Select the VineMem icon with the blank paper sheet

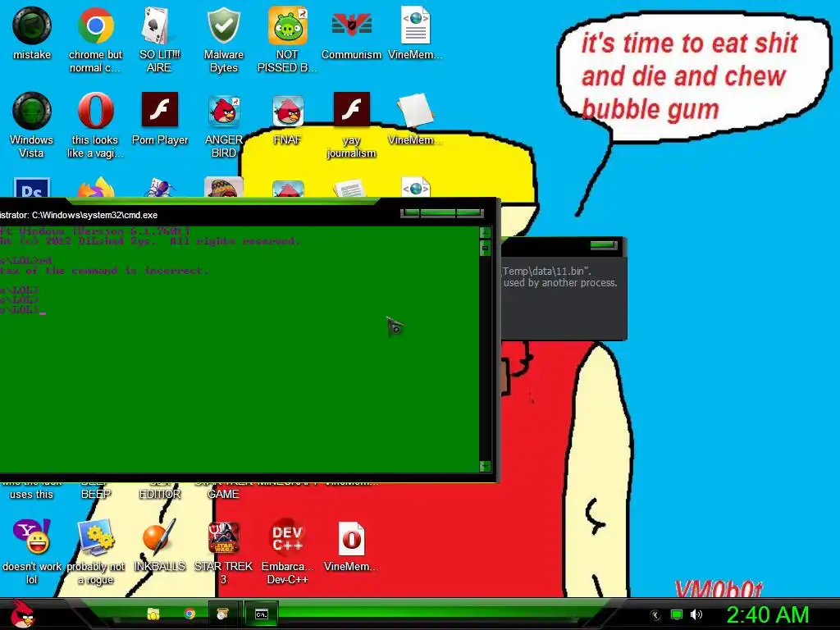tap(415, 119)
